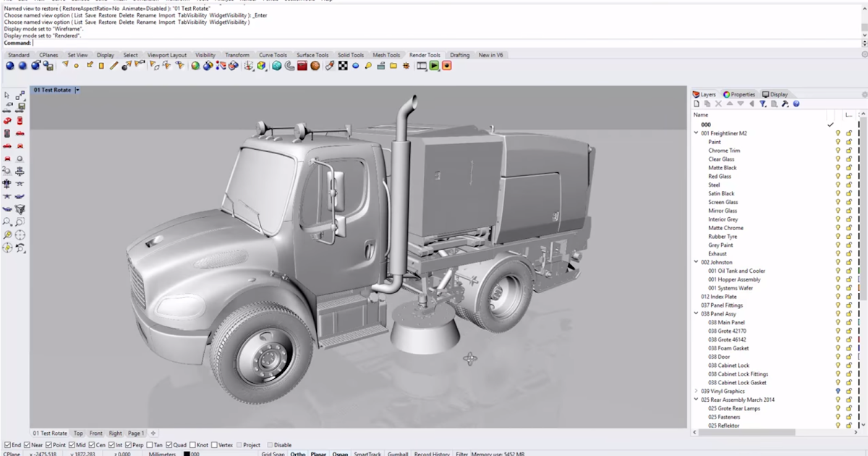Collapse the 038 Panel Assy layer
Image resolution: width=868 pixels, height=456 pixels.
coord(696,314)
